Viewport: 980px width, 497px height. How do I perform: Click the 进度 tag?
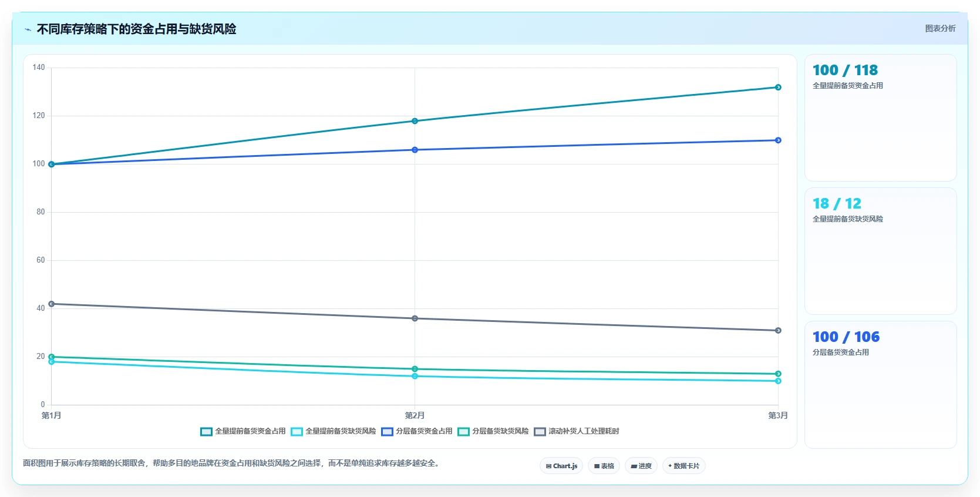(x=641, y=466)
